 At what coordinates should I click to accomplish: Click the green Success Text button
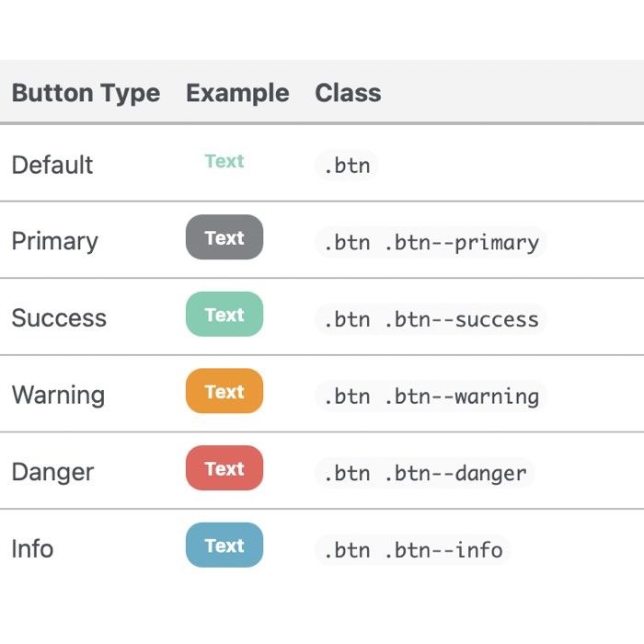[x=224, y=315]
